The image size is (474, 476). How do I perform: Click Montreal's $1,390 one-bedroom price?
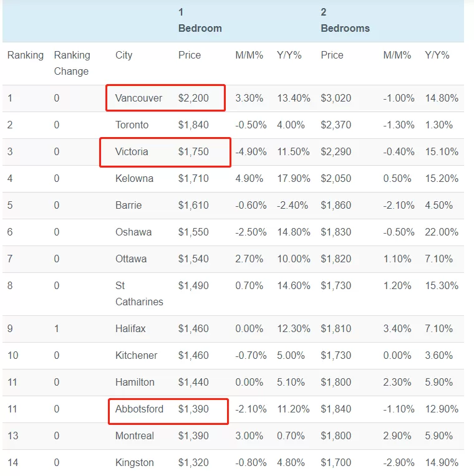tap(193, 436)
